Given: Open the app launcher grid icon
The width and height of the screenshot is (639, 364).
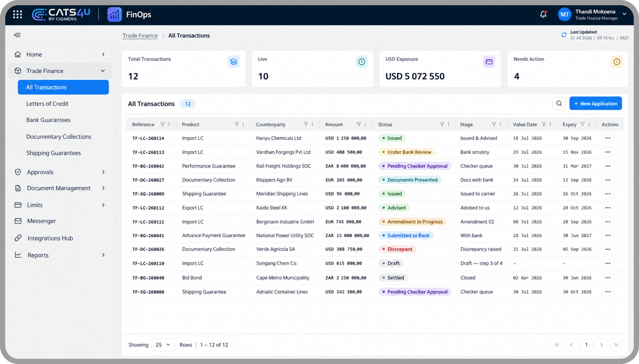Looking at the screenshot, I should click(x=18, y=14).
